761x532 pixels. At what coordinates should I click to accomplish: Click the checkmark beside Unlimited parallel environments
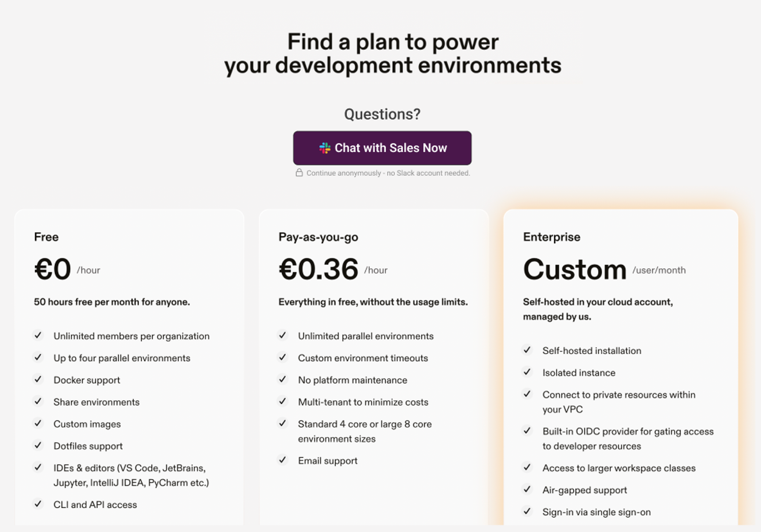pos(282,335)
